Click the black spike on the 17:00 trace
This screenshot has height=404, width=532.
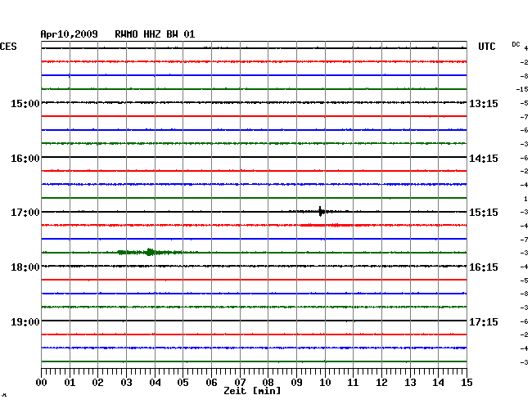point(320,212)
